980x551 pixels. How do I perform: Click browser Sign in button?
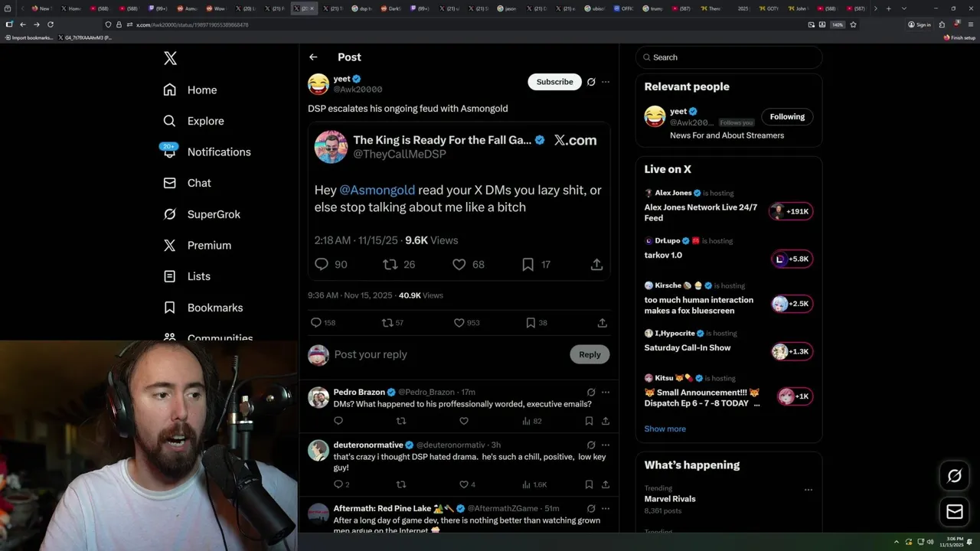(x=920, y=24)
